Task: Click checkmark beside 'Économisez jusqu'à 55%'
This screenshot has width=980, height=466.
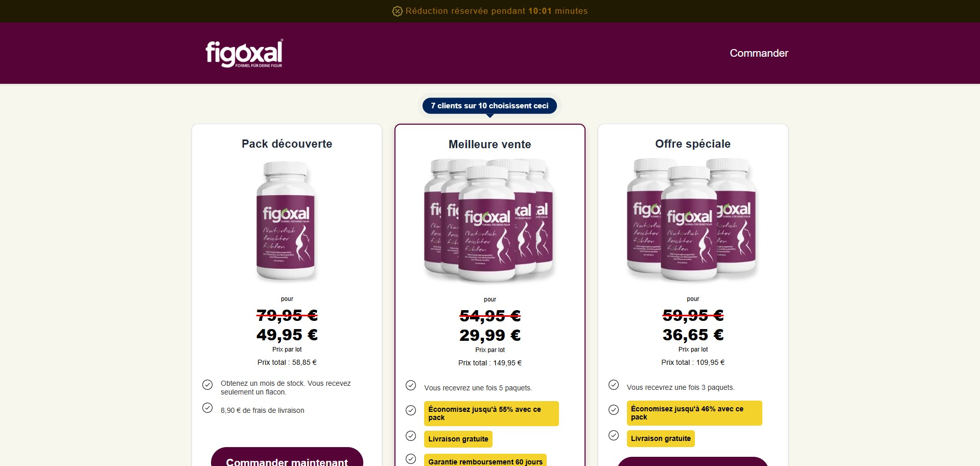Action: pyautogui.click(x=411, y=410)
